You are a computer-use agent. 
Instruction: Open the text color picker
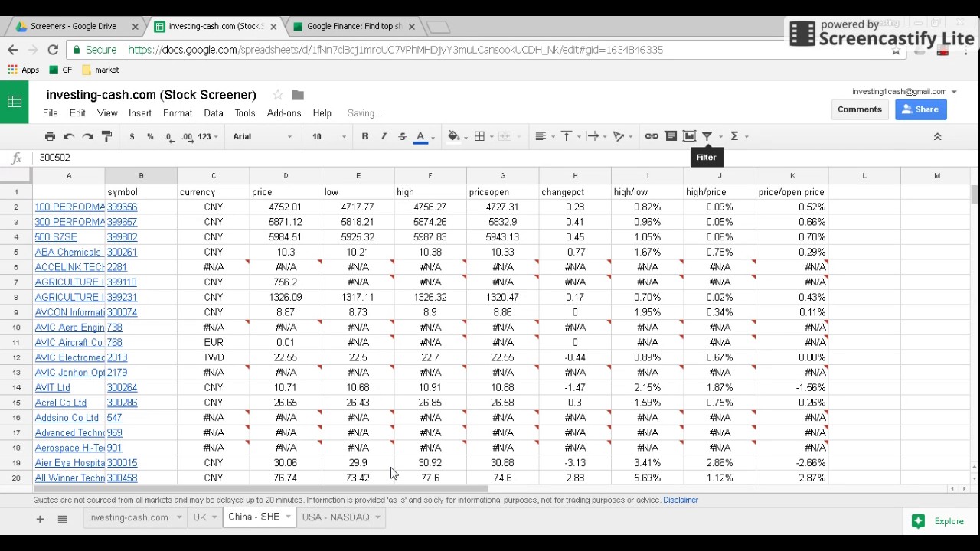click(x=424, y=136)
